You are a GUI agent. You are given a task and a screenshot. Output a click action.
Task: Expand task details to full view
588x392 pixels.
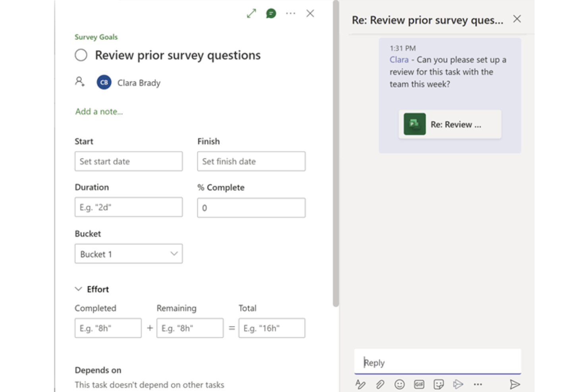coord(251,14)
